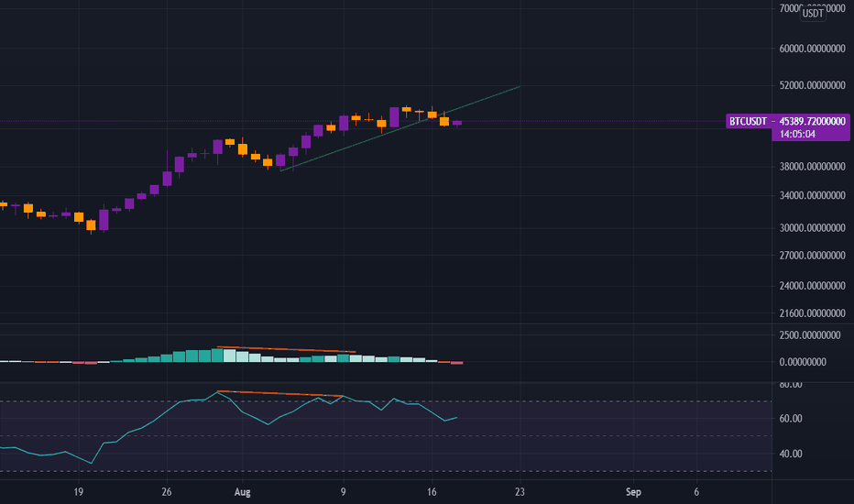The width and height of the screenshot is (854, 504).
Task: Click the 60.00 RSI scale label
Action: (791, 419)
